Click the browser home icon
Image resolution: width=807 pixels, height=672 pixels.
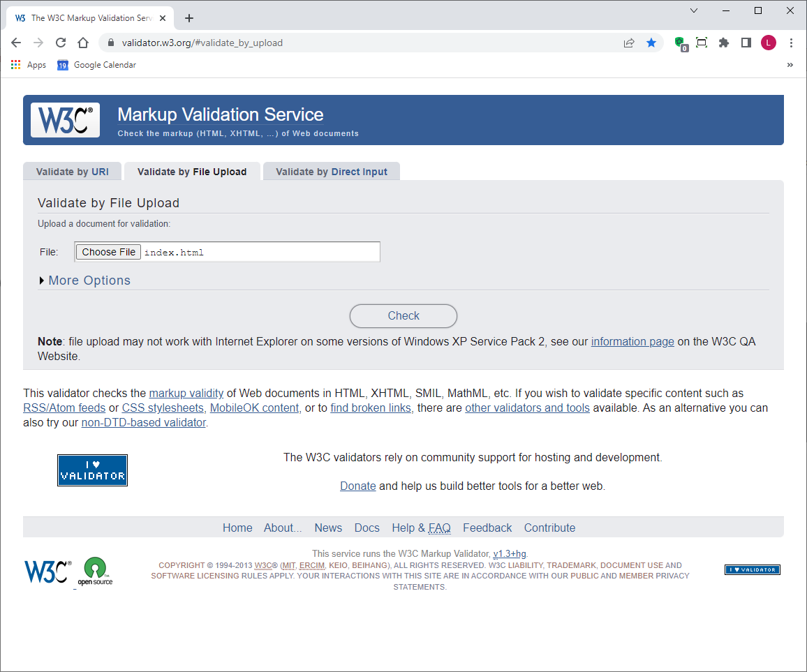pyautogui.click(x=83, y=43)
